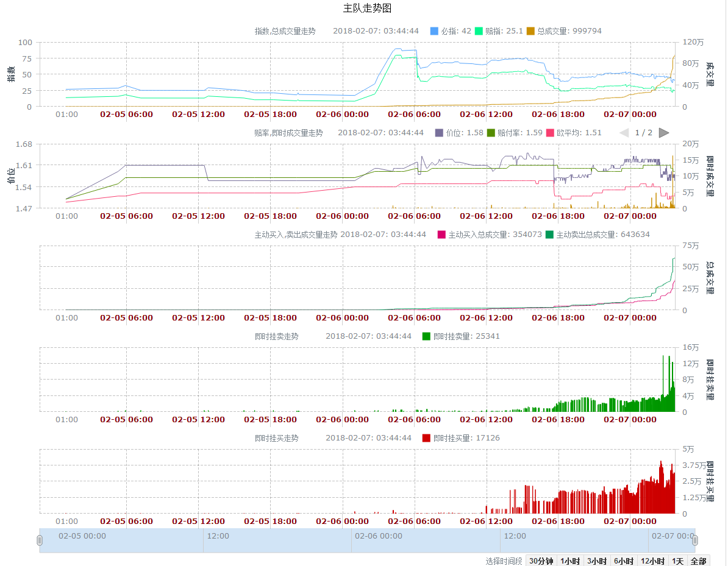Select the 全部 time range

point(698,561)
